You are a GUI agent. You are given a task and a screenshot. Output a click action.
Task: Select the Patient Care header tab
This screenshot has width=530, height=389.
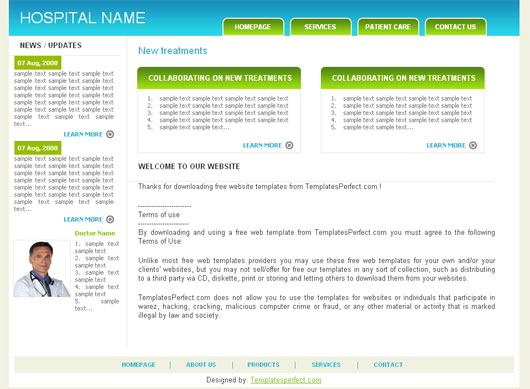click(x=388, y=27)
